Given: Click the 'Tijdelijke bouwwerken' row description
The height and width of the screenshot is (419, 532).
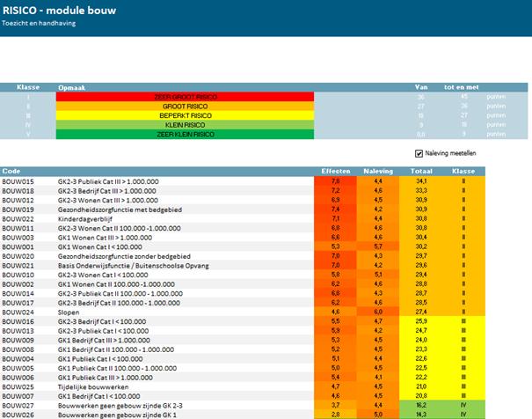Looking at the screenshot, I should pyautogui.click(x=92, y=386).
